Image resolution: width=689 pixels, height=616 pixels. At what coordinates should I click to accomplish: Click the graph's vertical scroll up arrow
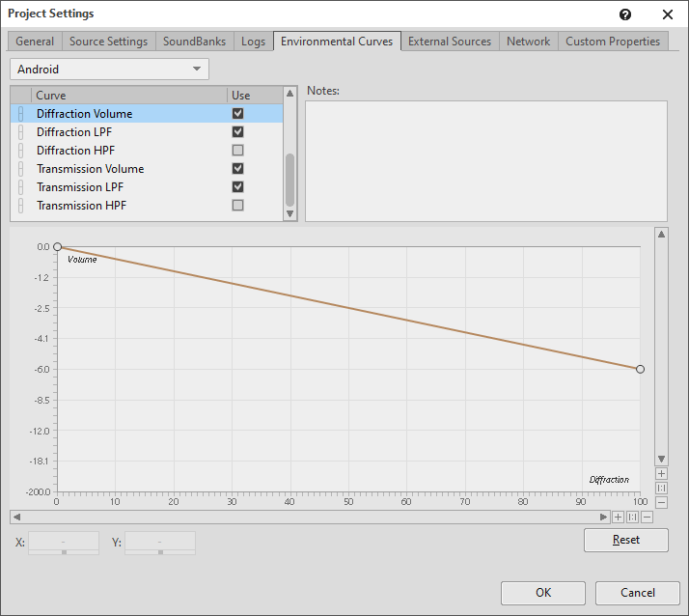coord(661,234)
